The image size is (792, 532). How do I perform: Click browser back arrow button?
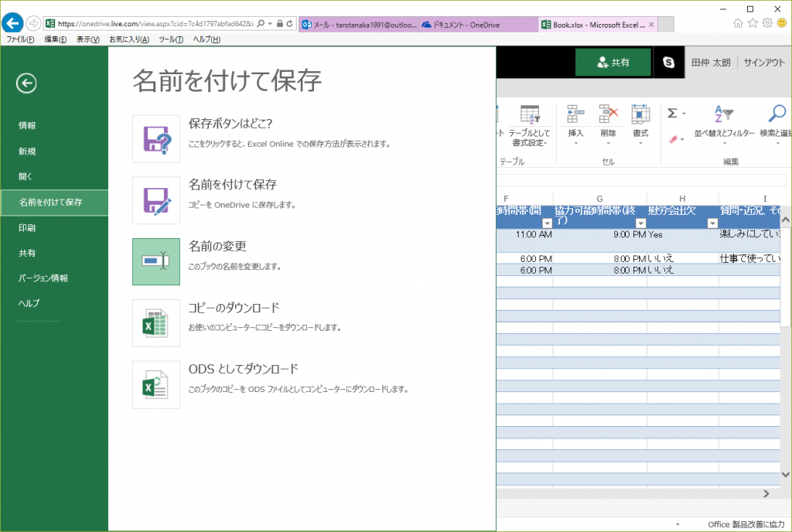point(12,23)
